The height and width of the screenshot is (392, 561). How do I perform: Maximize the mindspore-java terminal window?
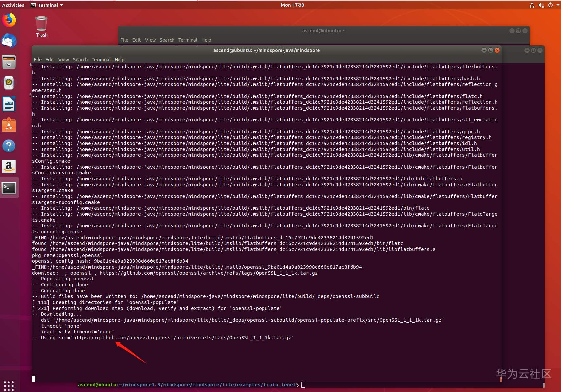tap(491, 50)
